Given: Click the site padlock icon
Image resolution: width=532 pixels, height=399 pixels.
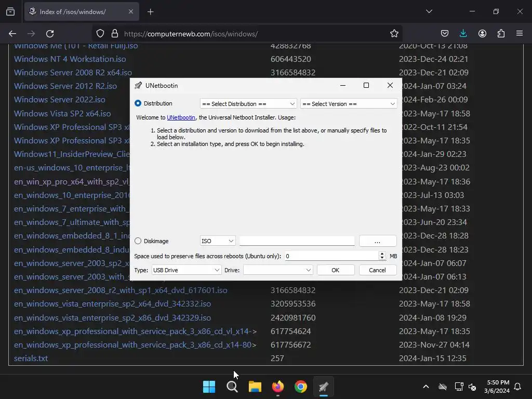Looking at the screenshot, I should coord(115,34).
